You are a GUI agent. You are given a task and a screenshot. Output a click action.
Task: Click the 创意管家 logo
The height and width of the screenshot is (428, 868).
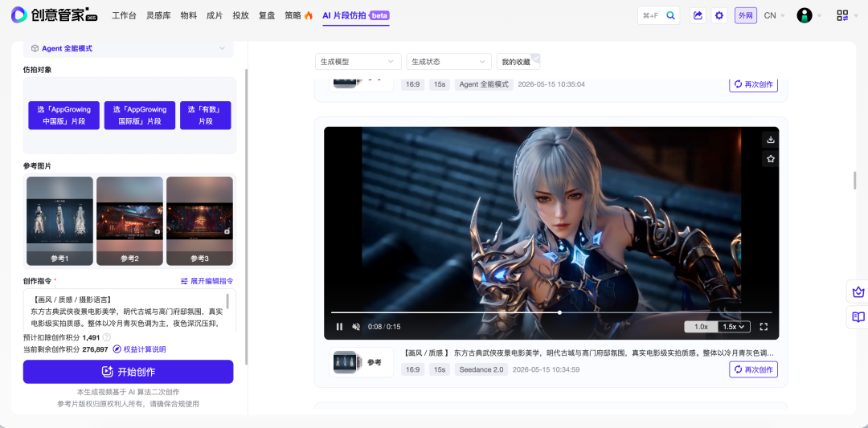(x=55, y=15)
